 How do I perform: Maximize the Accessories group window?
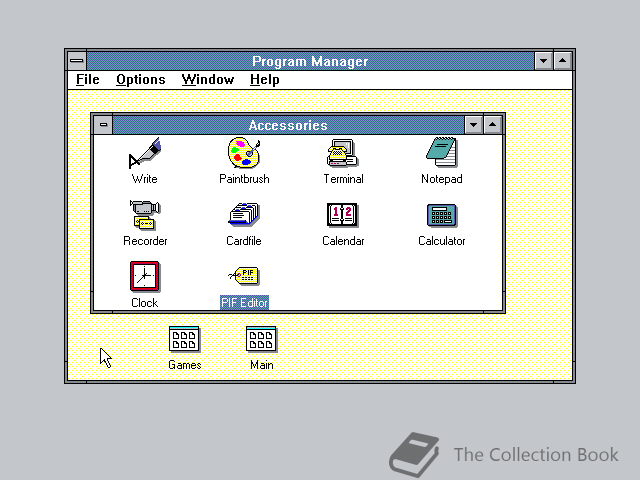[493, 125]
